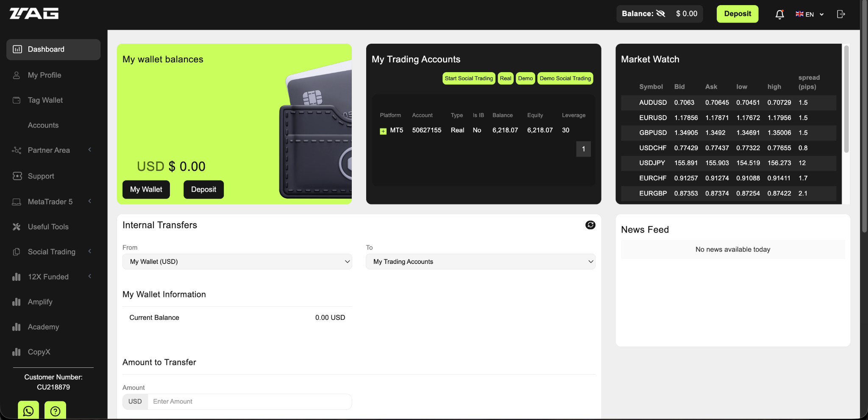Click the My Wallet button
The height and width of the screenshot is (420, 868).
[146, 189]
